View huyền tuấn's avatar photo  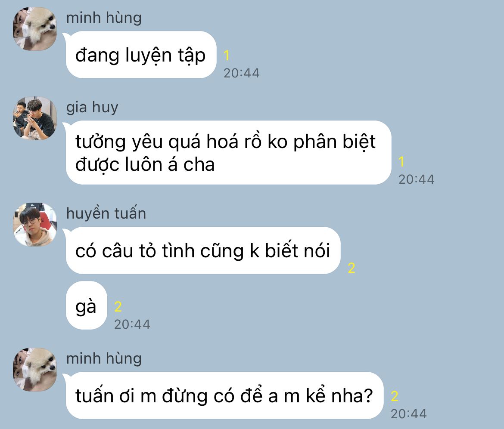pyautogui.click(x=35, y=225)
